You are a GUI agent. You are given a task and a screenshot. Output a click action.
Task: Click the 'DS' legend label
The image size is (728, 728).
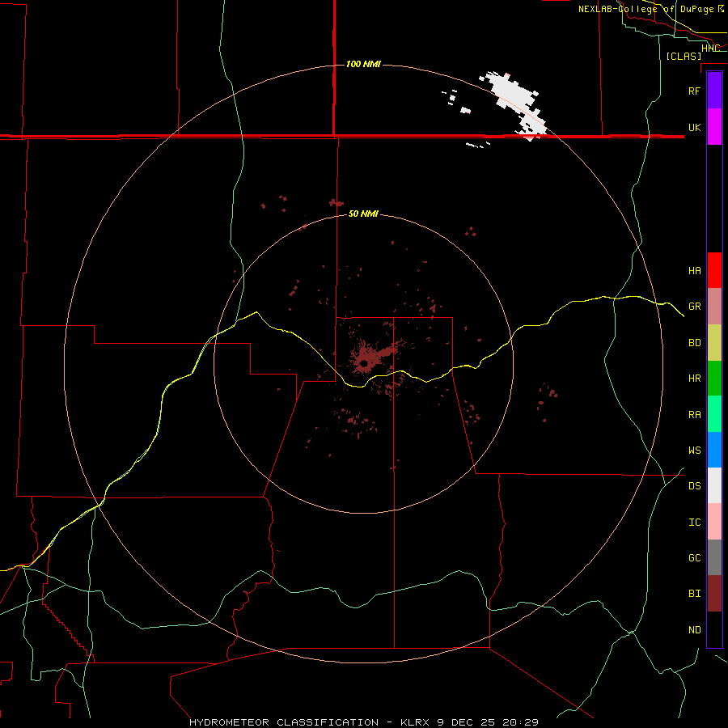click(694, 486)
